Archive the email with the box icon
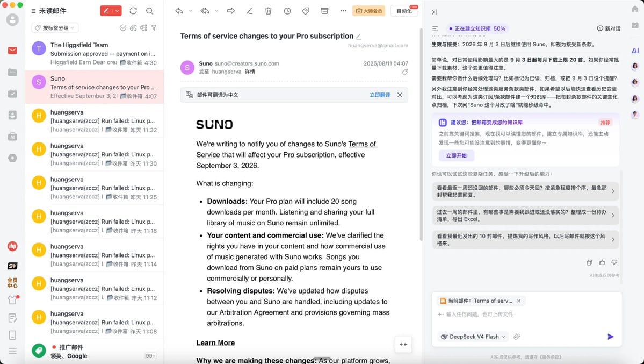 point(324,11)
